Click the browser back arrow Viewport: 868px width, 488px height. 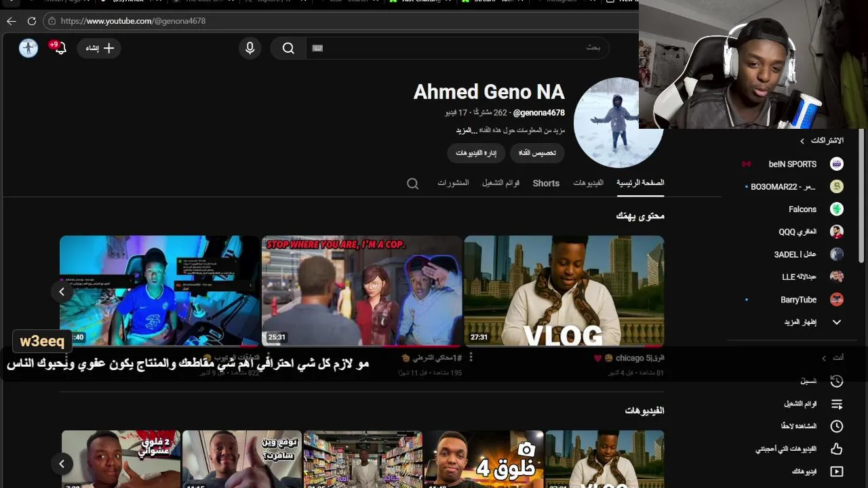point(11,21)
